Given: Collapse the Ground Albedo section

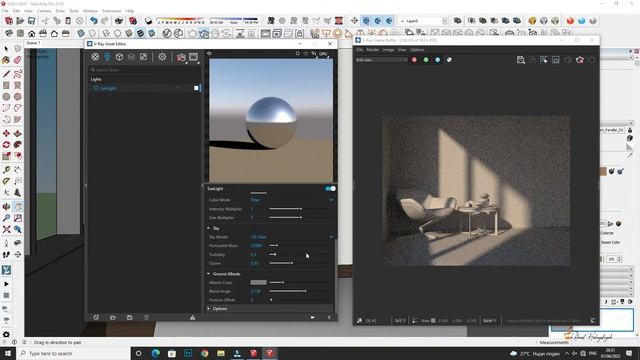Looking at the screenshot, I should click(209, 274).
